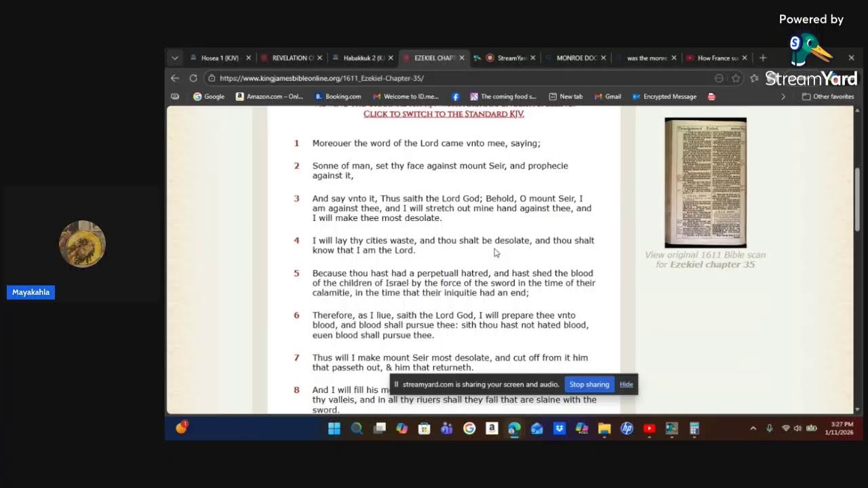Screen dimensions: 868x488
Task: Open the clock and date in taskbar
Action: click(x=839, y=428)
